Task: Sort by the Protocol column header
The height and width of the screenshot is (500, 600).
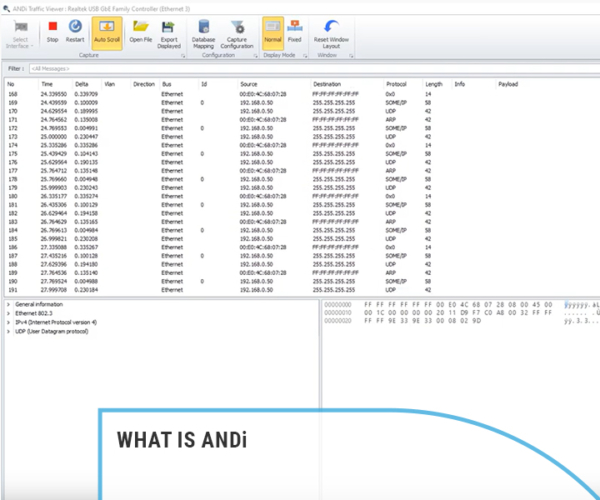Action: (397, 84)
